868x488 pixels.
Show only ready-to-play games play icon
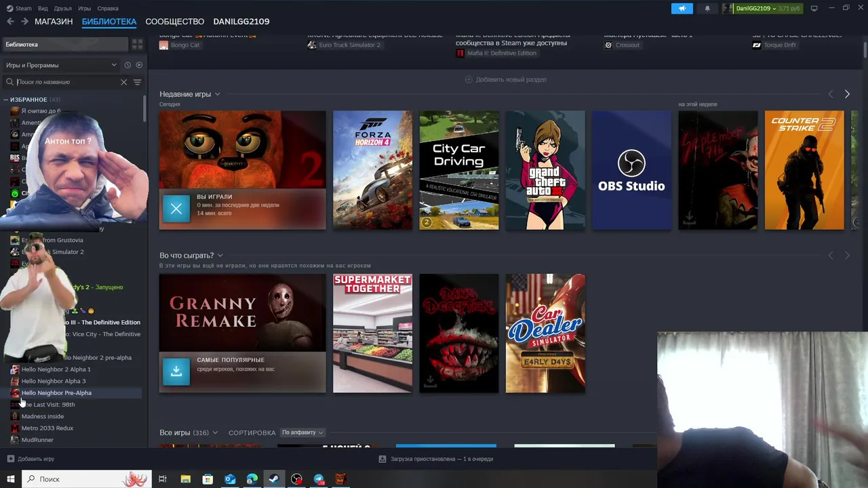coord(139,65)
